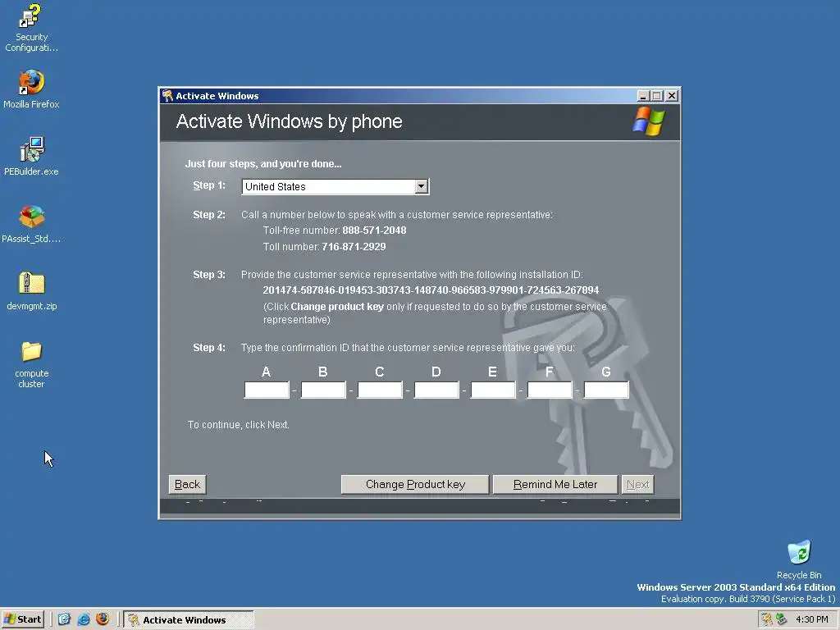This screenshot has width=840, height=630.
Task: Click confirmation ID field G
Action: click(606, 390)
